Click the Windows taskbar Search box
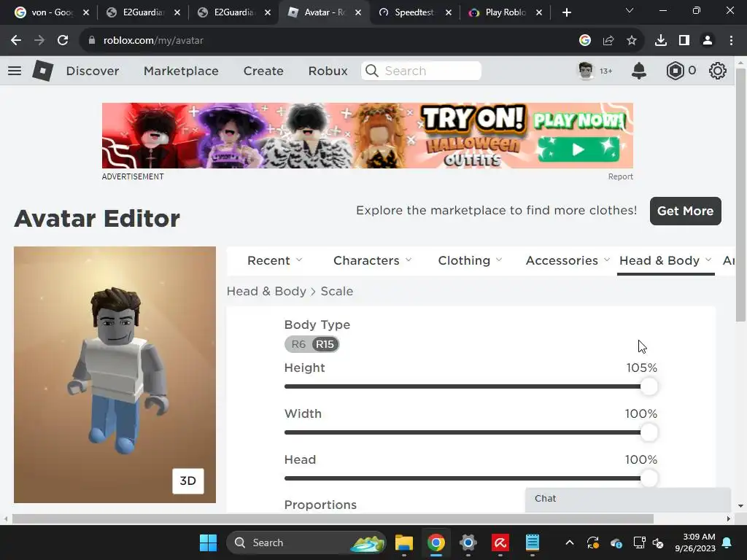747x560 pixels. tap(306, 542)
